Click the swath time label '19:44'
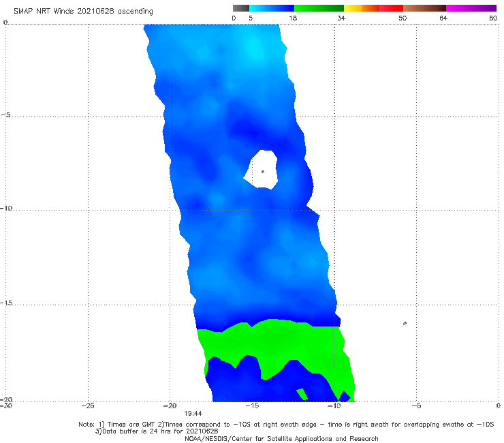Image resolution: width=504 pixels, height=443 pixels. tap(193, 414)
